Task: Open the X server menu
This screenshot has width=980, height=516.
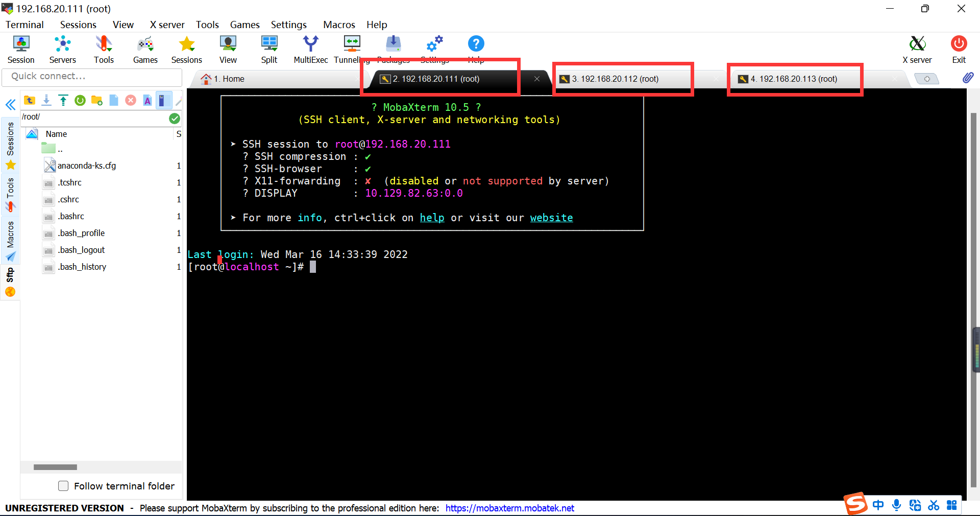Action: (x=167, y=25)
